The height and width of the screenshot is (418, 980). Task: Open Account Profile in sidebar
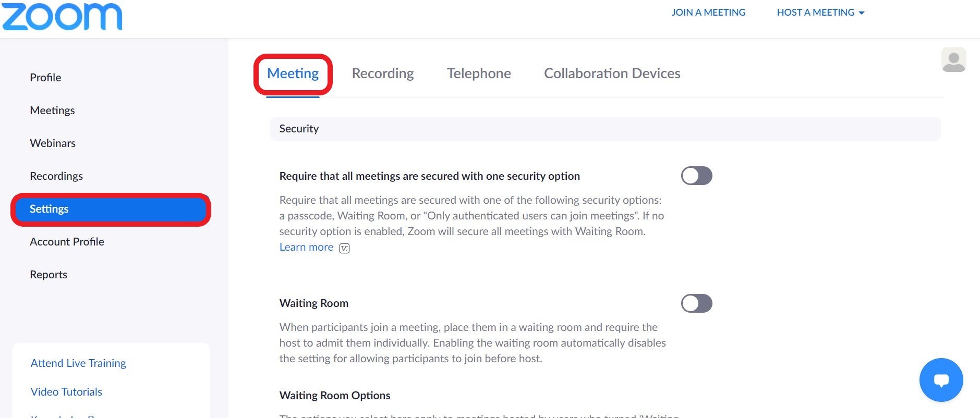tap(67, 242)
